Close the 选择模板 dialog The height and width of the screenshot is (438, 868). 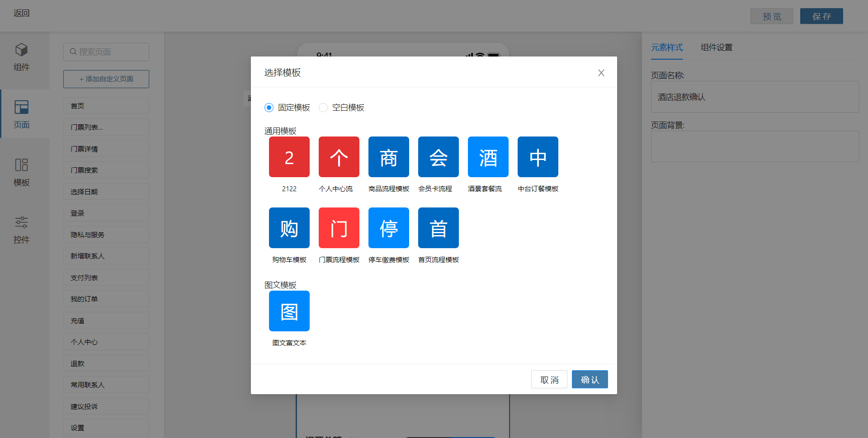(601, 73)
